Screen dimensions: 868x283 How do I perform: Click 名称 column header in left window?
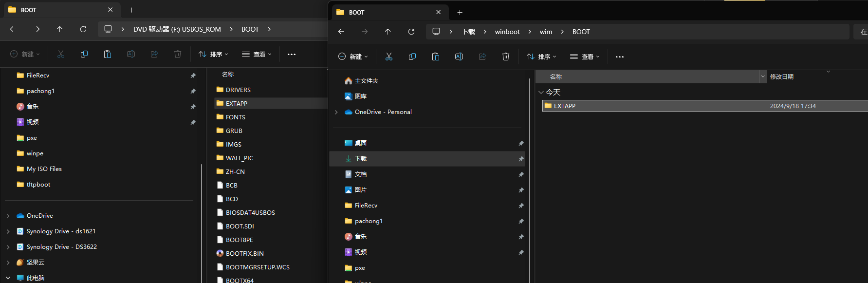[x=228, y=75]
